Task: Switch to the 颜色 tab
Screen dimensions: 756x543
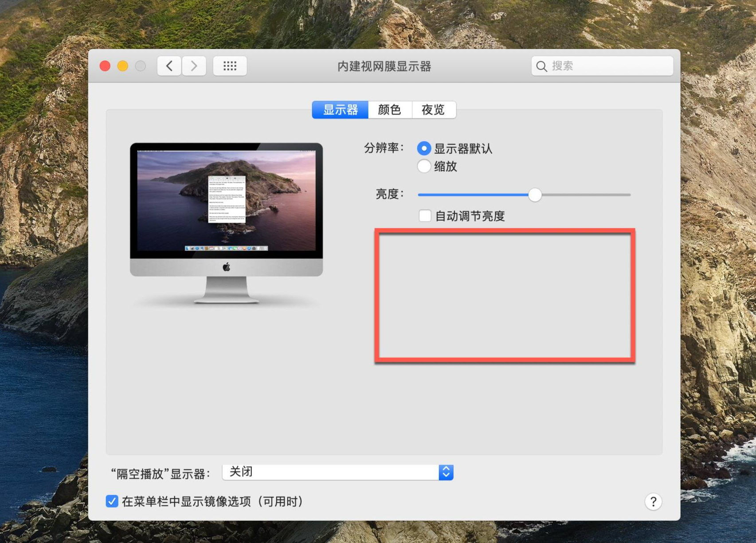Action: (390, 109)
